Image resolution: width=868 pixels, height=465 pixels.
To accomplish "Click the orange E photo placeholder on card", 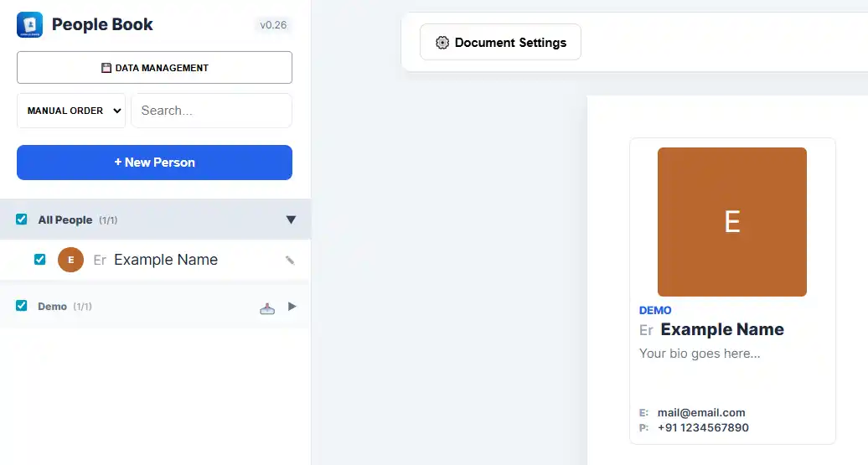I will click(x=731, y=222).
